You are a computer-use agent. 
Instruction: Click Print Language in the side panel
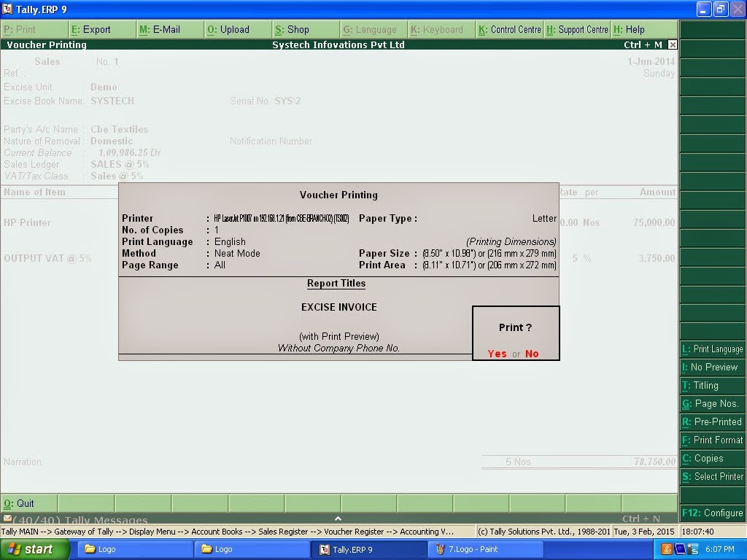[x=713, y=349]
